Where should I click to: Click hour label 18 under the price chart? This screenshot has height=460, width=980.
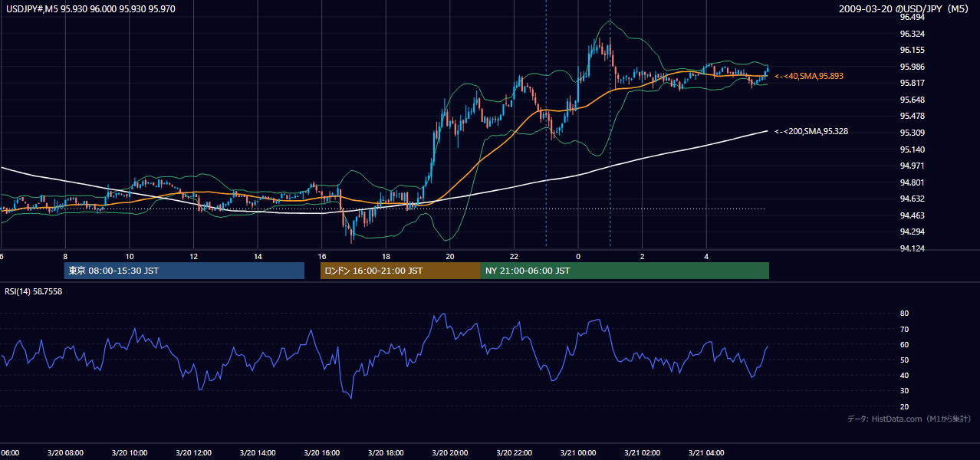click(386, 256)
